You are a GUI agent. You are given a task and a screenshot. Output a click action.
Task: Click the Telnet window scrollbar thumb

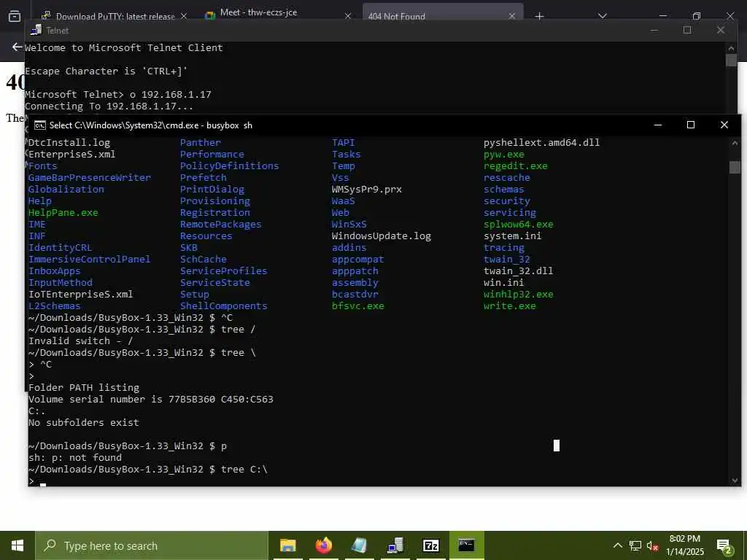[x=731, y=60]
